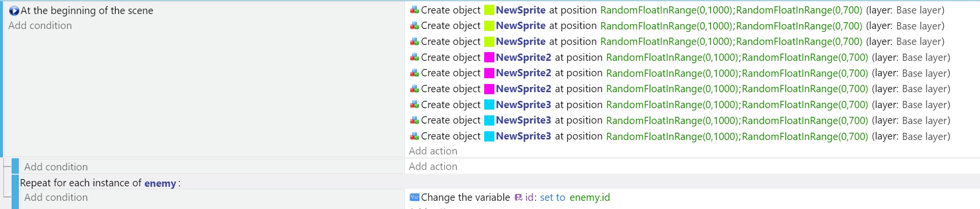Viewport: 980px width, 209px height.
Task: Add action in the empty sub-event
Action: pyautogui.click(x=433, y=167)
